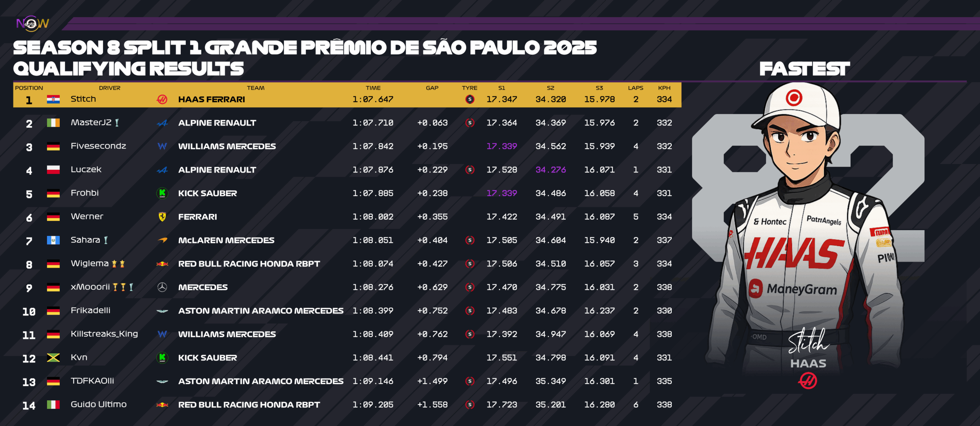Click the McLaren logo in Sahara's row
980x426 pixels.
coord(162,240)
